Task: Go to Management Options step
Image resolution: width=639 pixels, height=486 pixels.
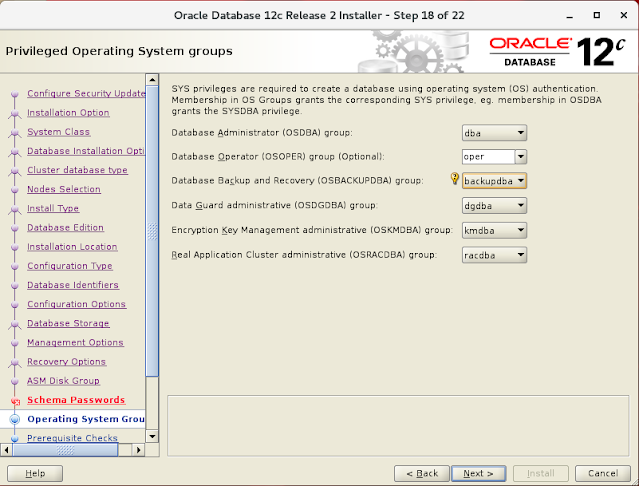Action: (x=75, y=342)
